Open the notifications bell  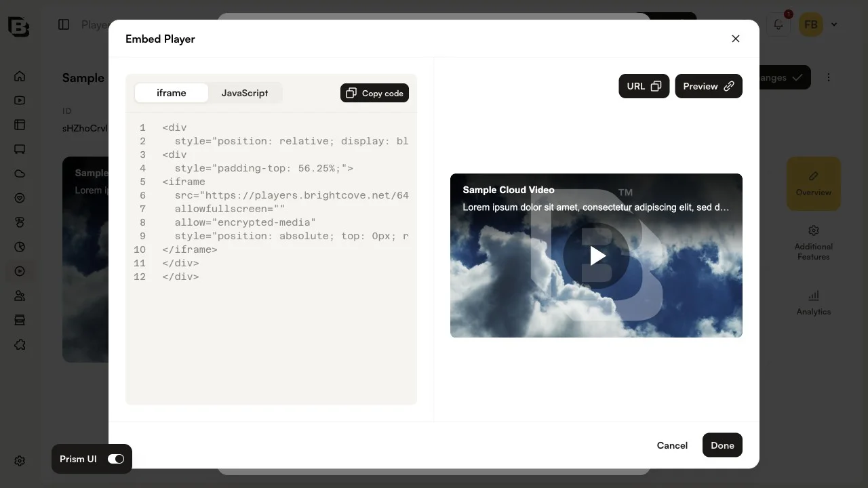click(778, 24)
